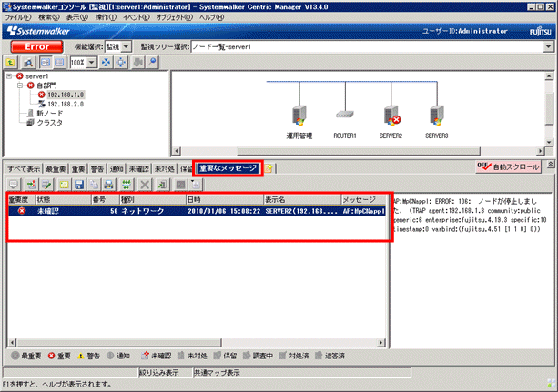Screen dimensions: 558x392
Task: Click the 種別 column header
Action: (153, 200)
